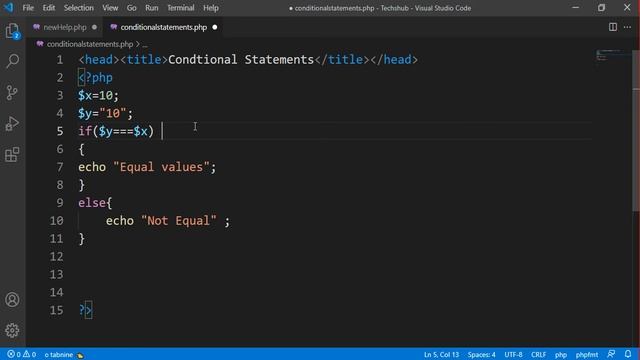
Task: Open the File menu
Action: point(28,8)
